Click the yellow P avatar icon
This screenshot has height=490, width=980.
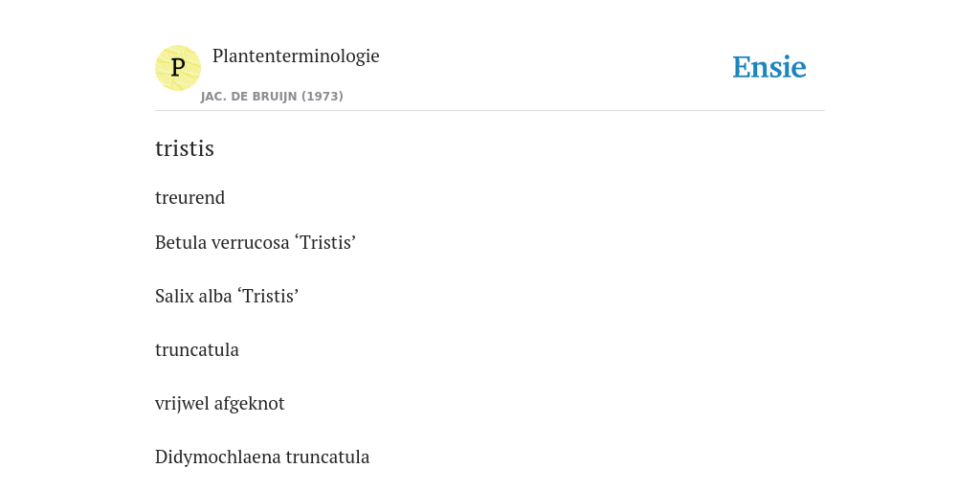pos(177,68)
